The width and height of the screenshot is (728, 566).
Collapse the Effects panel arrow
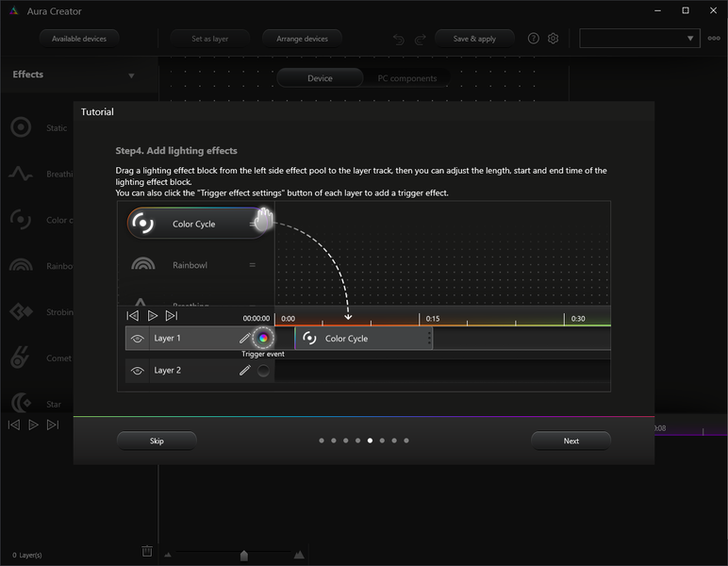(131, 75)
